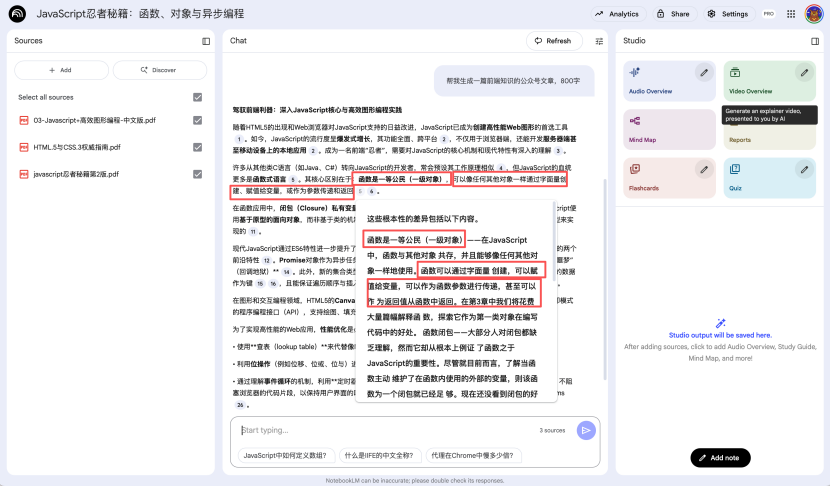The image size is (830, 486).
Task: Click PDF icon of 03-Javascript source
Action: pos(24,121)
